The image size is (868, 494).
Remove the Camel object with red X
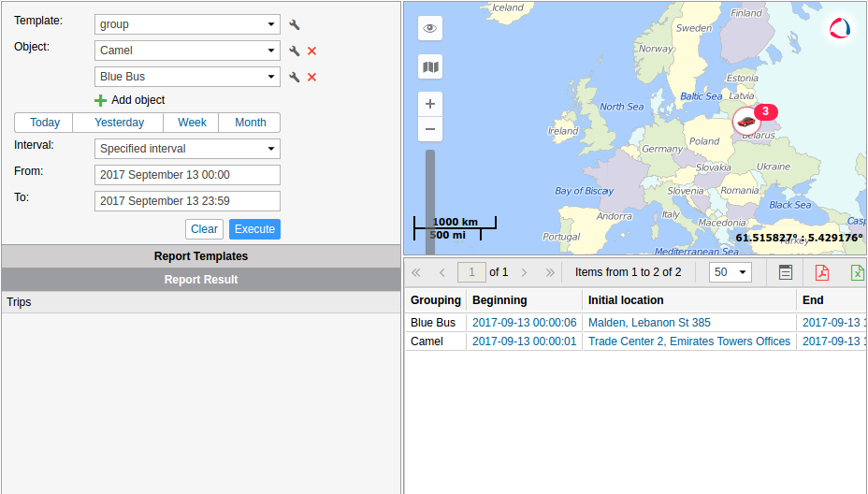[312, 51]
